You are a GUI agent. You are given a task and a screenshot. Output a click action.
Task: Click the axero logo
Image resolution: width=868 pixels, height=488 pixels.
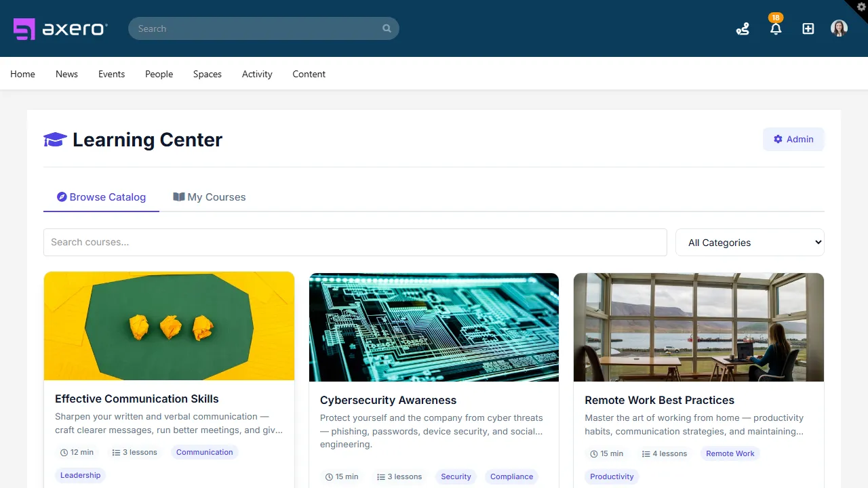coord(60,28)
